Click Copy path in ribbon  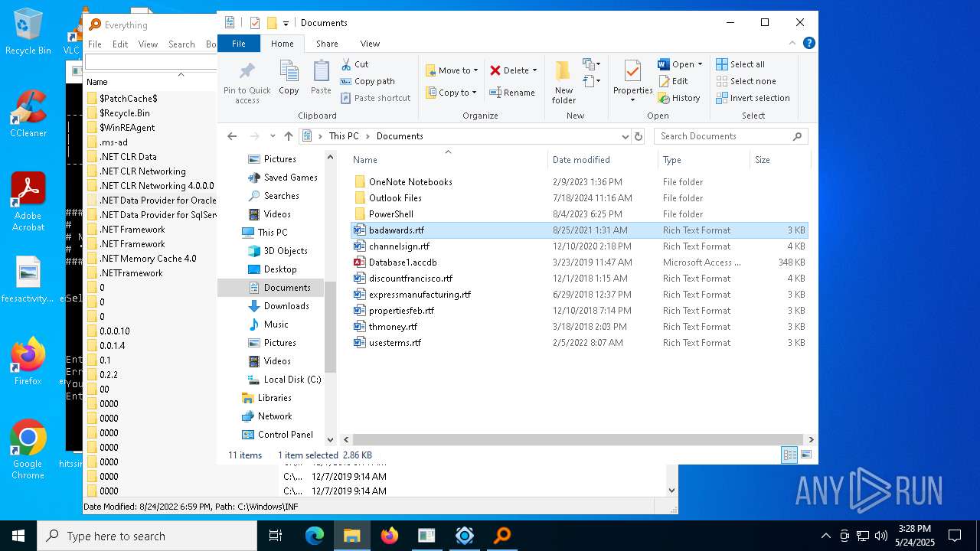coord(367,81)
